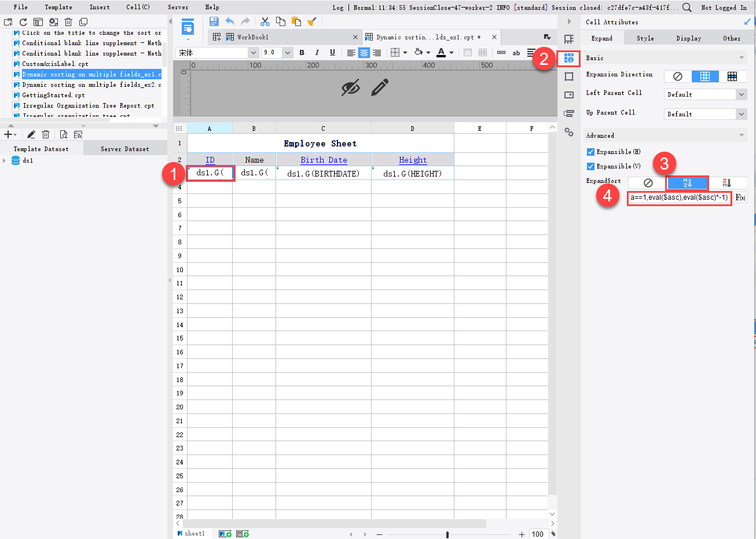Screen dimensions: 756x539
Task: Choose descending Z-A ExpandSort
Action: [727, 183]
